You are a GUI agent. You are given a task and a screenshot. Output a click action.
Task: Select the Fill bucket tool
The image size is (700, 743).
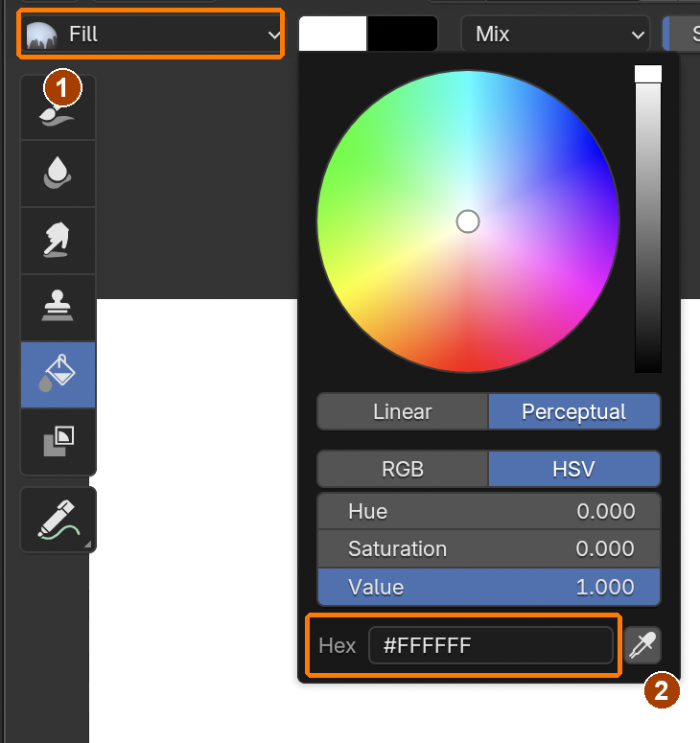[x=58, y=374]
